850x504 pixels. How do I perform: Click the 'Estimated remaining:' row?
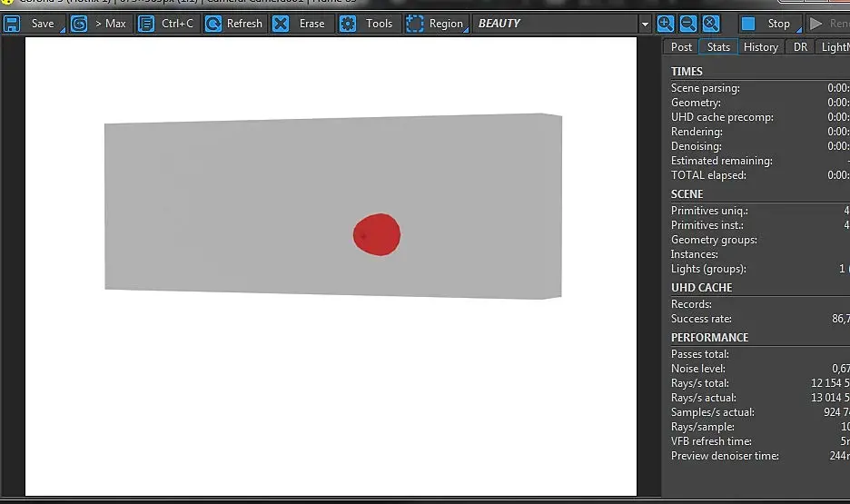point(760,161)
